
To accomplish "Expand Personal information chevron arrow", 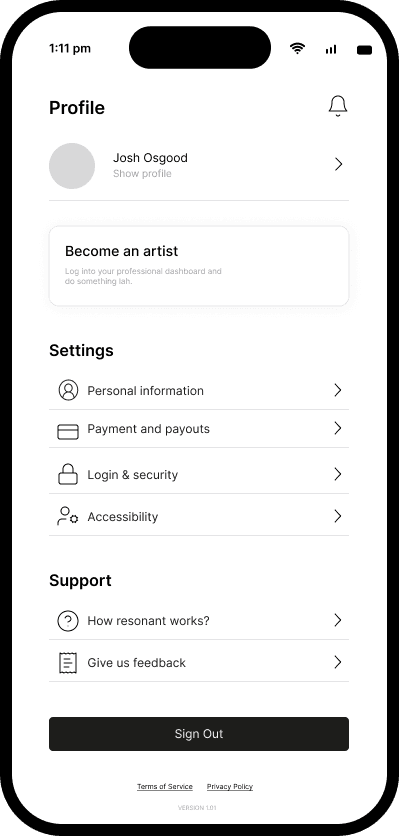I will click(338, 390).
